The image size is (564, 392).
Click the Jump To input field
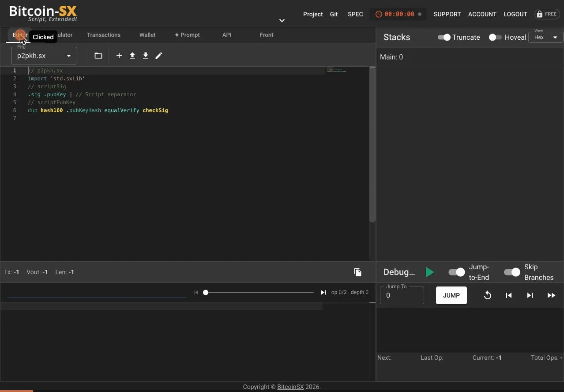(x=402, y=295)
